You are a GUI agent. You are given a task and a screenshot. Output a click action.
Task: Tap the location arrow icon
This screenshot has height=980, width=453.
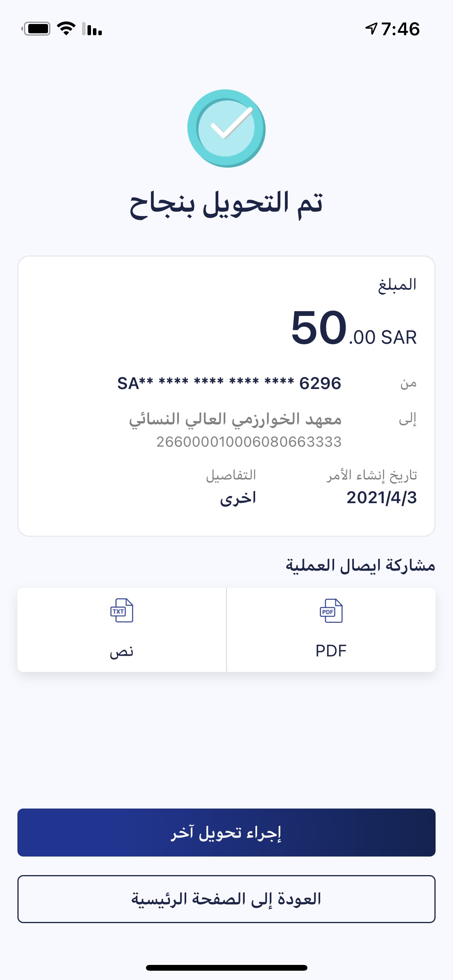tap(371, 28)
